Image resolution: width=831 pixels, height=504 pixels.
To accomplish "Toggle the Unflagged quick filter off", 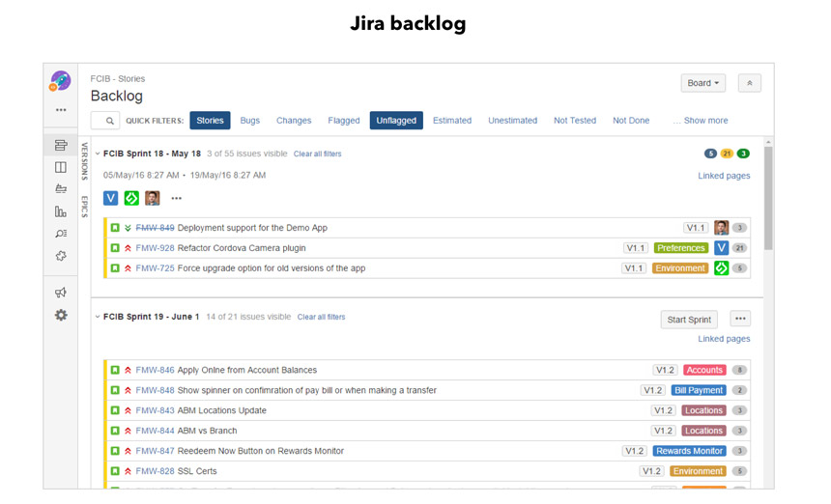I will coord(396,120).
